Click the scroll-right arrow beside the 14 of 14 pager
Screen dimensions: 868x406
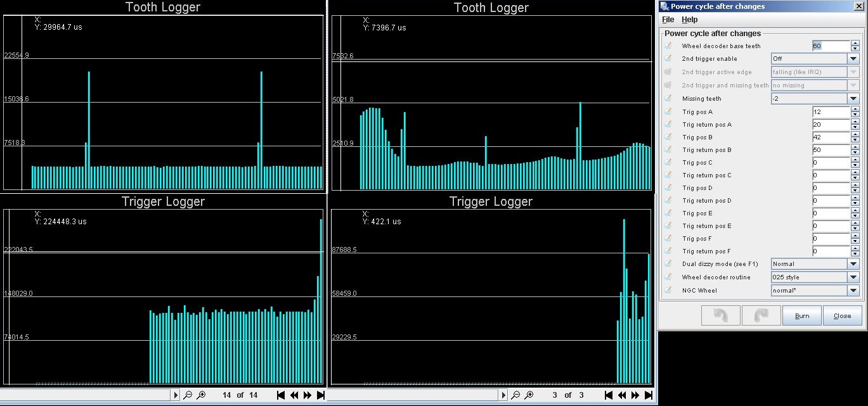[x=176, y=395]
